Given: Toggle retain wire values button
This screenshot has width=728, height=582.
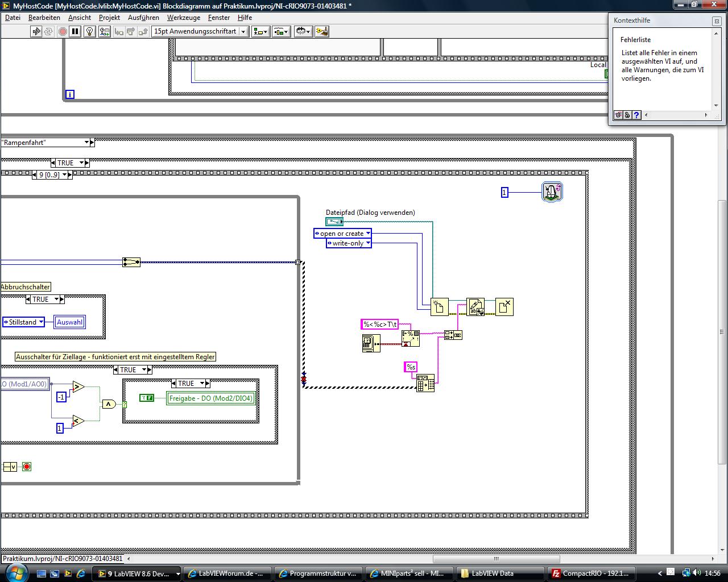Looking at the screenshot, I should coord(104,32).
